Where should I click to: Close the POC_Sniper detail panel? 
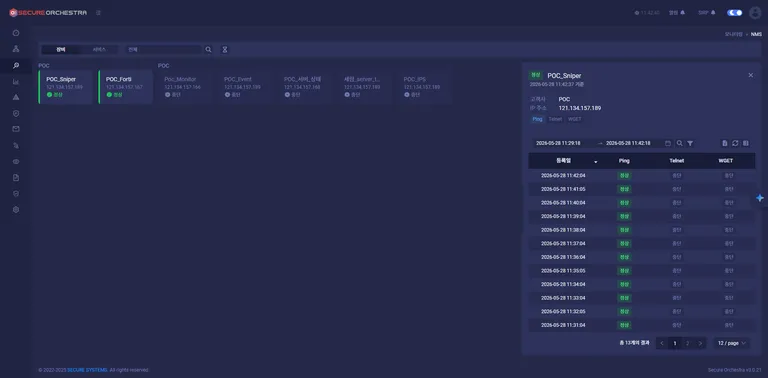click(750, 75)
